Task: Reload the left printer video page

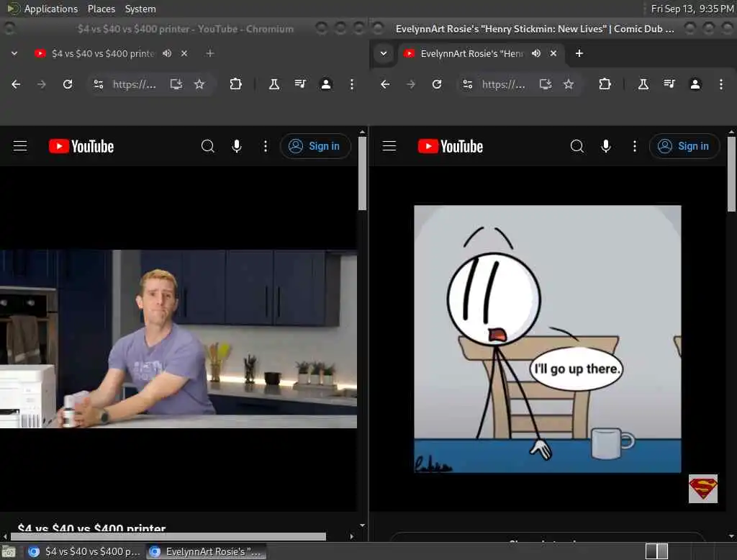Action: pyautogui.click(x=68, y=84)
